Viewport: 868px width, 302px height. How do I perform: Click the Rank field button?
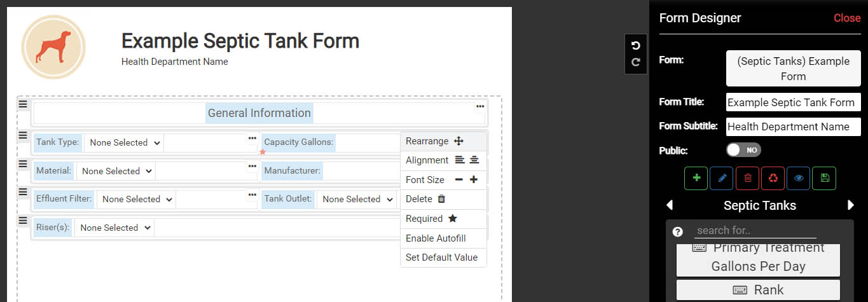coord(758,290)
